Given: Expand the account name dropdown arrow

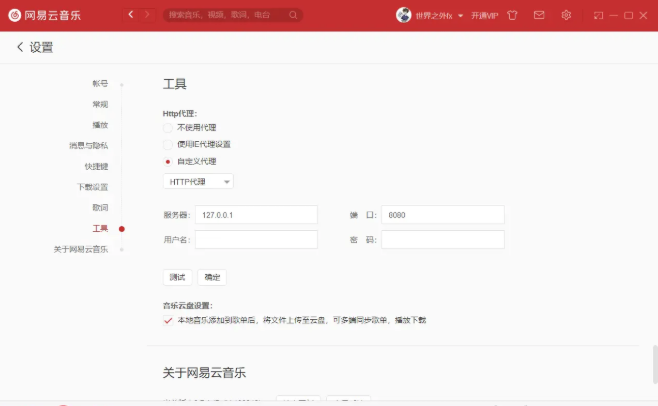Looking at the screenshot, I should (x=460, y=16).
